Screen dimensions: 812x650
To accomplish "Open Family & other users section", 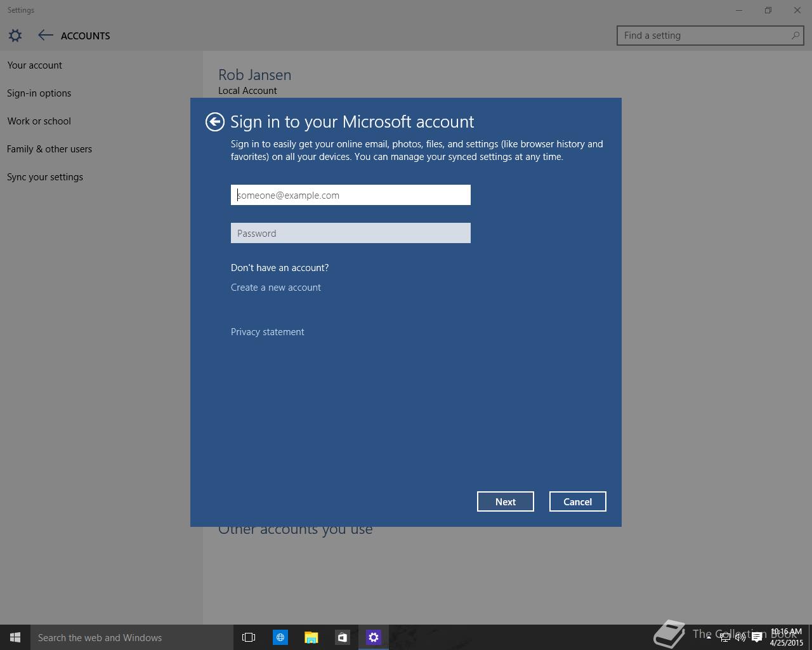I will (49, 149).
